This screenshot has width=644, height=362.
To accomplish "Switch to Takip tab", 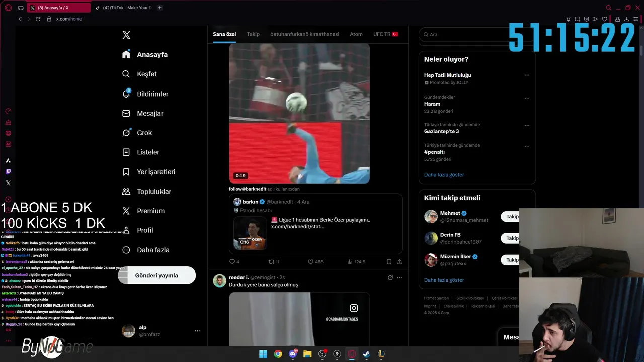I will pyautogui.click(x=253, y=34).
